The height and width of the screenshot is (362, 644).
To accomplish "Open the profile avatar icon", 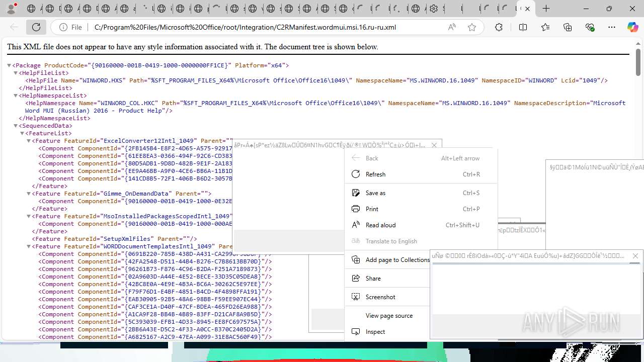I will (11, 8).
